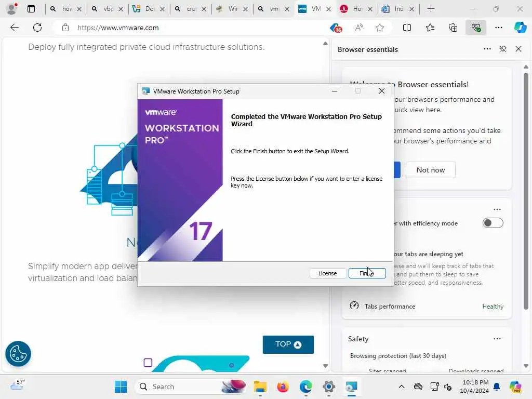This screenshot has height=399, width=532.
Task: Refresh the vmware.com page
Action: 37,28
